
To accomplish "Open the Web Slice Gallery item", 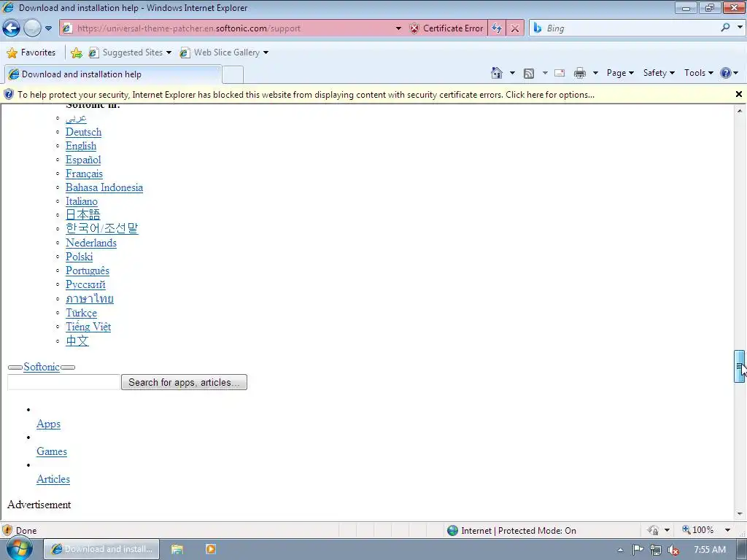I will click(224, 52).
